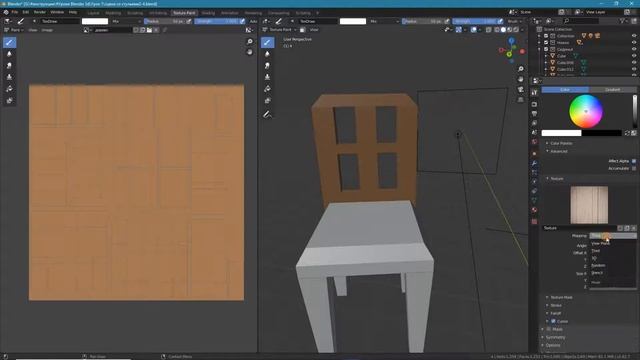The image size is (640, 360).
Task: Open the Material properties tab
Action: (x=534, y=210)
